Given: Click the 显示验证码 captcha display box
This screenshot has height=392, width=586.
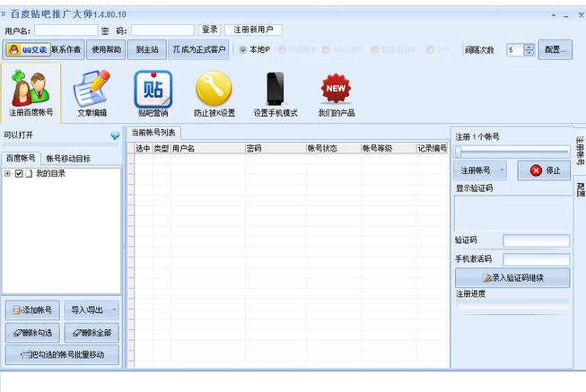Looking at the screenshot, I should coord(512,213).
